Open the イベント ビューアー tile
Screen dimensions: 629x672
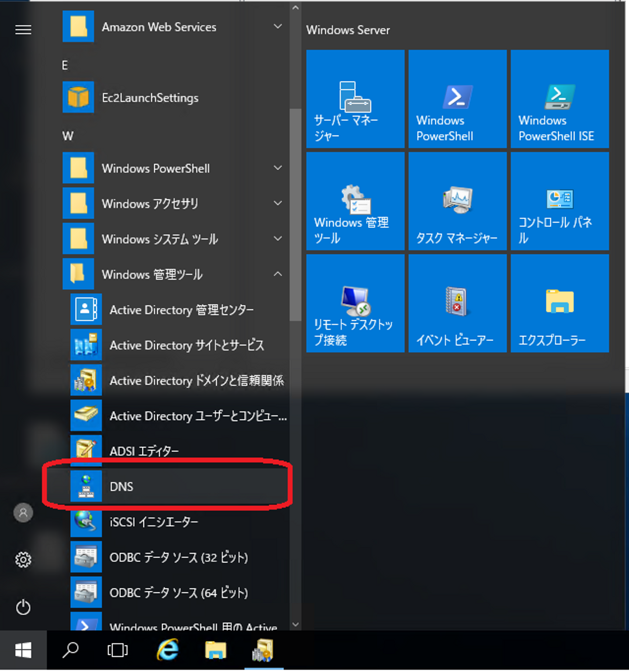[457, 303]
